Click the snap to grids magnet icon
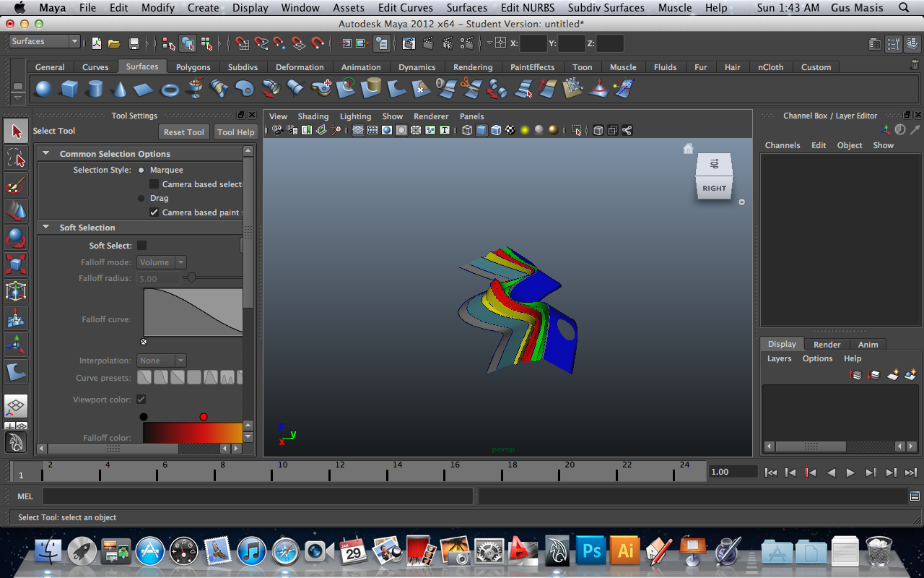The image size is (924, 578). point(243,43)
